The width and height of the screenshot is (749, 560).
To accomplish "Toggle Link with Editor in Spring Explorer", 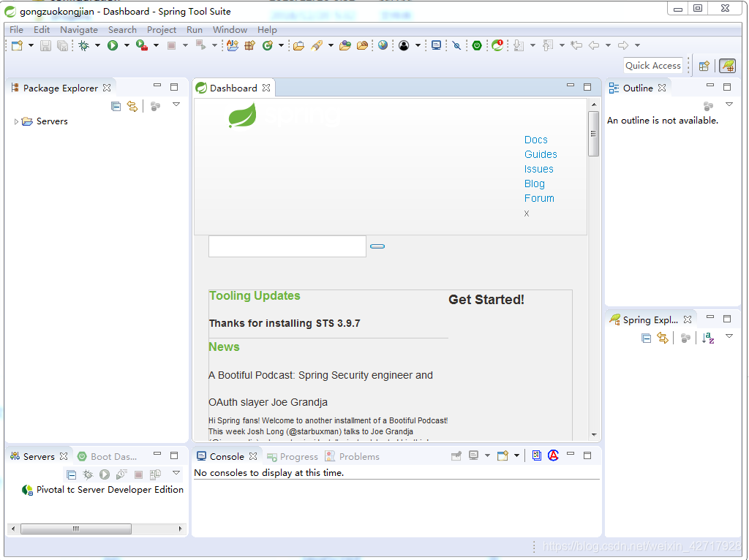I will click(663, 338).
